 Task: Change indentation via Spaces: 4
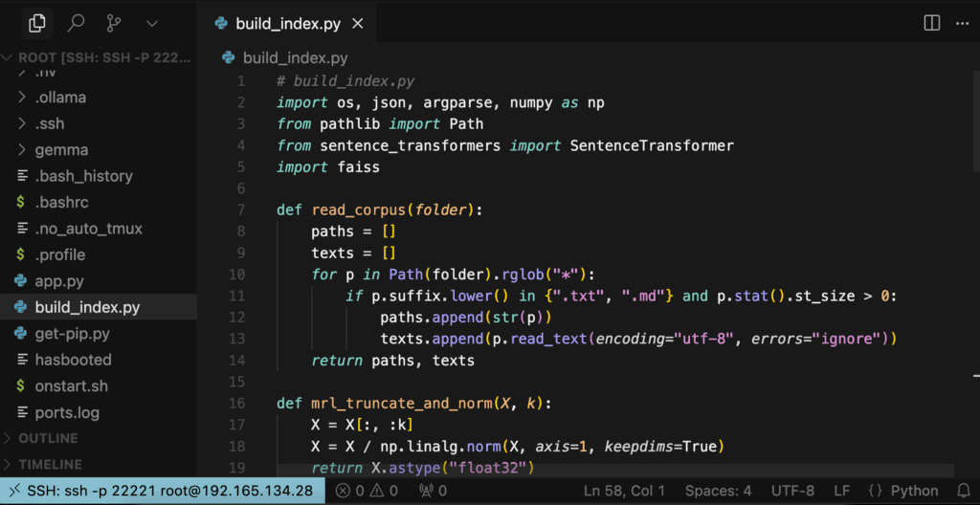(x=718, y=491)
